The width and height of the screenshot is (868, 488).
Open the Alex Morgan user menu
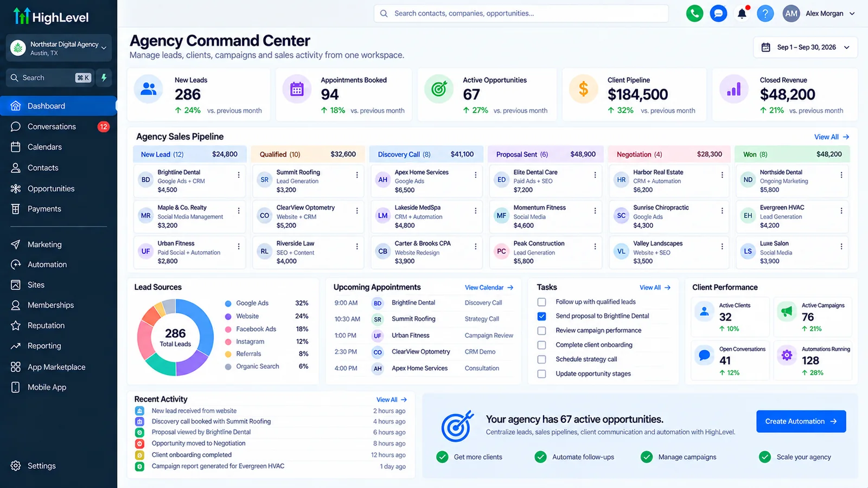(819, 14)
